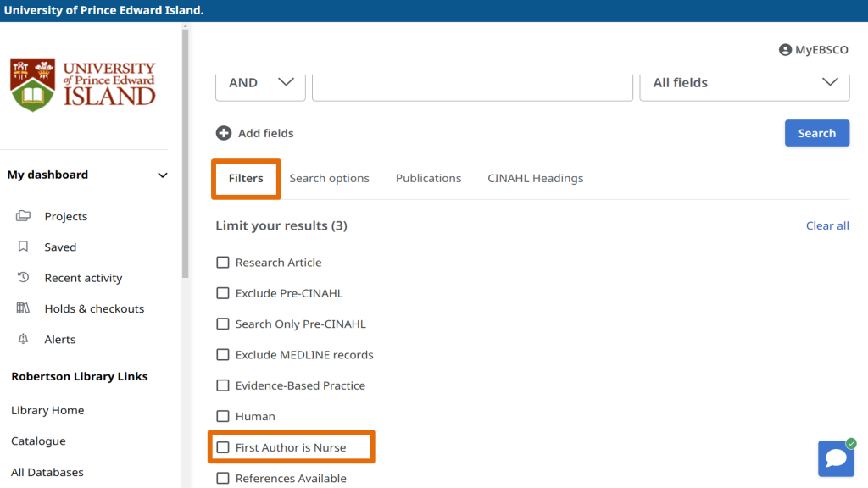Click the Recent activity history icon
The height and width of the screenshot is (488, 868).
pos(24,278)
